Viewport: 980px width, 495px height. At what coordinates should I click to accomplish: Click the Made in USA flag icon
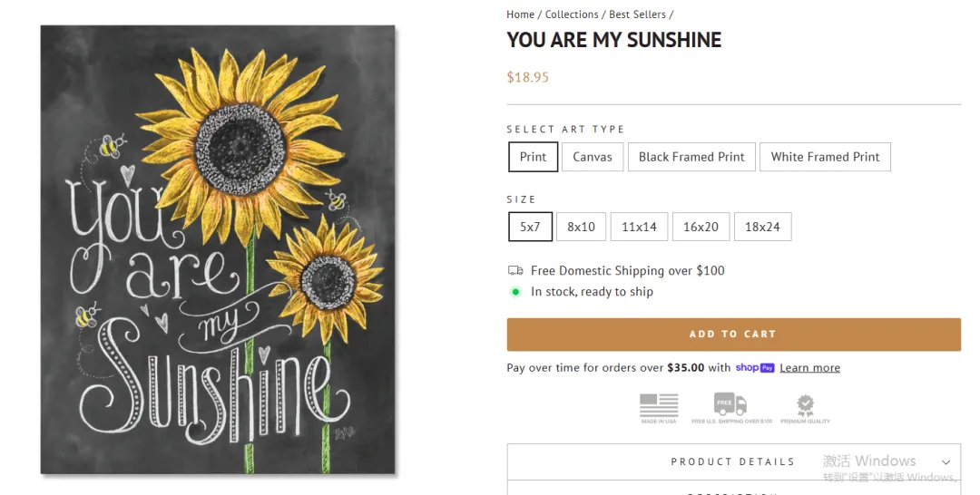point(659,404)
